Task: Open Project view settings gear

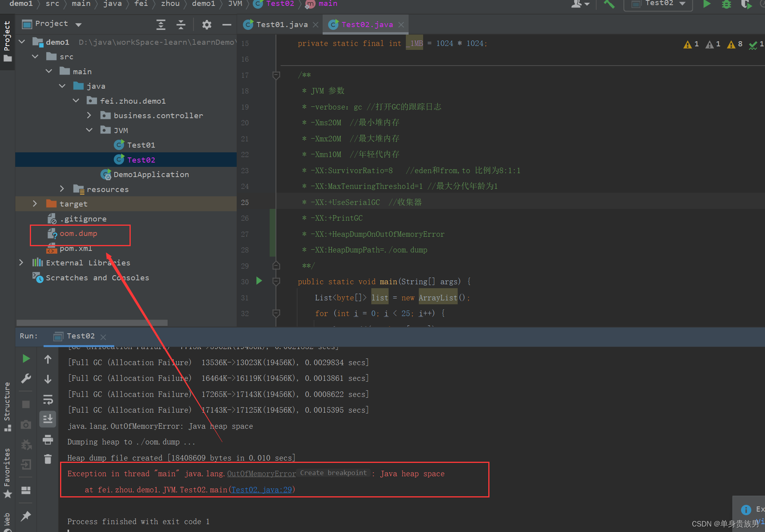Action: click(x=206, y=25)
